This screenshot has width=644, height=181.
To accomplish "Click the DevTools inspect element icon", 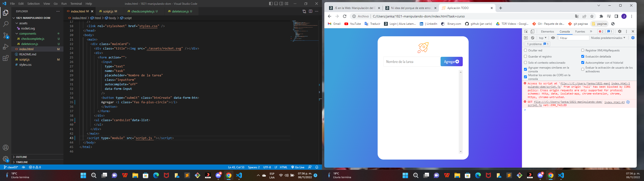I will click(526, 32).
